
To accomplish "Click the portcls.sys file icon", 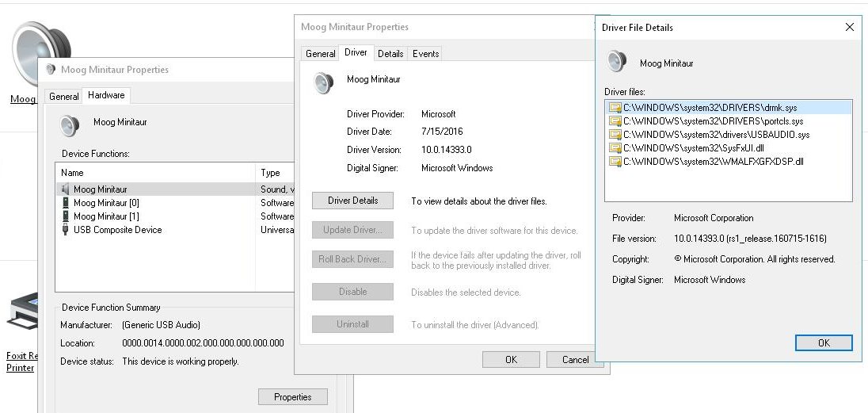I will pyautogui.click(x=615, y=121).
